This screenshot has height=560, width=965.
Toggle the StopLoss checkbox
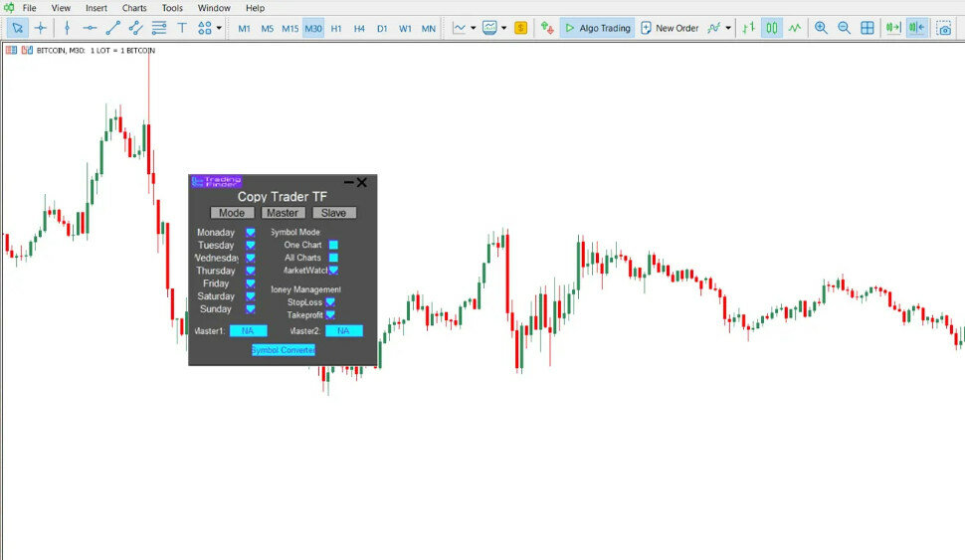330,302
